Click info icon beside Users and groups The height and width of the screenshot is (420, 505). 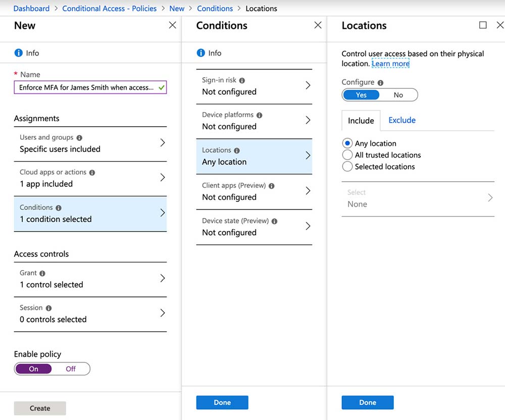[79, 138]
